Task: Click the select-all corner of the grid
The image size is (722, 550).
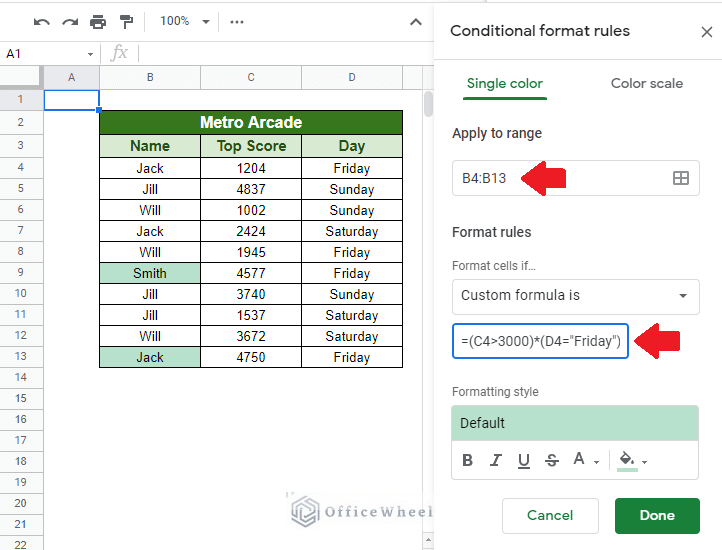Action: click(x=21, y=76)
